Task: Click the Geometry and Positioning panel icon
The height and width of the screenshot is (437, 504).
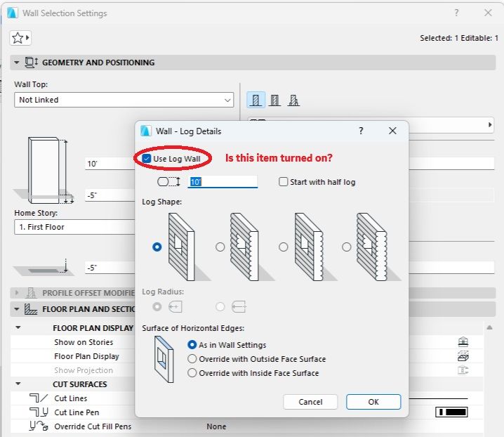Action: 31,62
